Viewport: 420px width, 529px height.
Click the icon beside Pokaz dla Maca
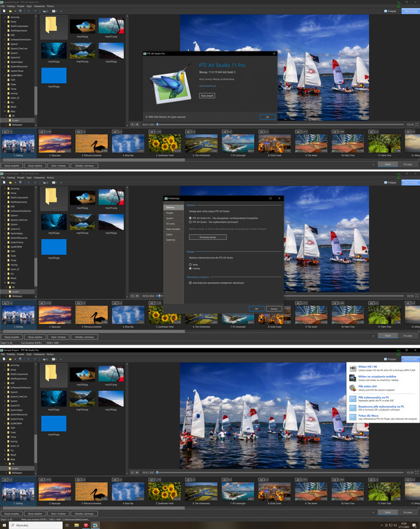tap(353, 417)
